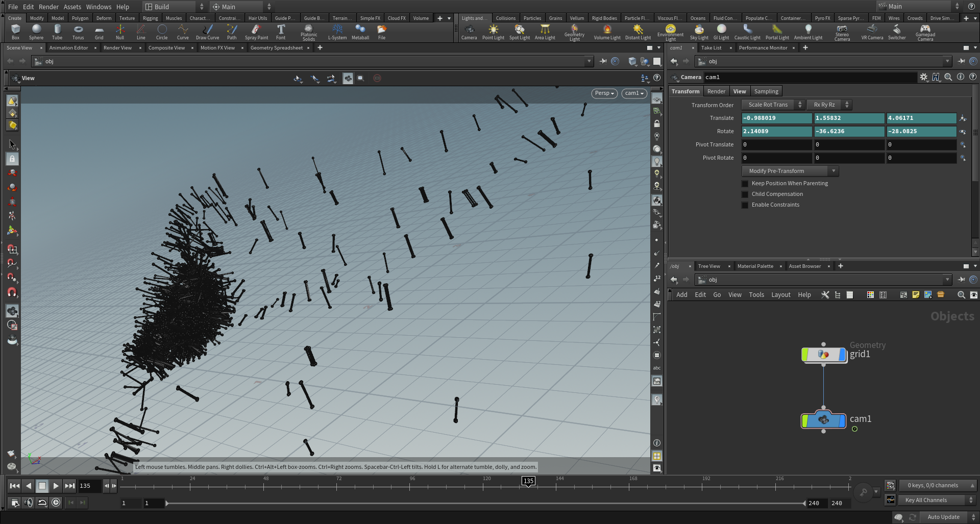This screenshot has width=980, height=524.
Task: Click the frame 135 timeline marker
Action: [528, 481]
